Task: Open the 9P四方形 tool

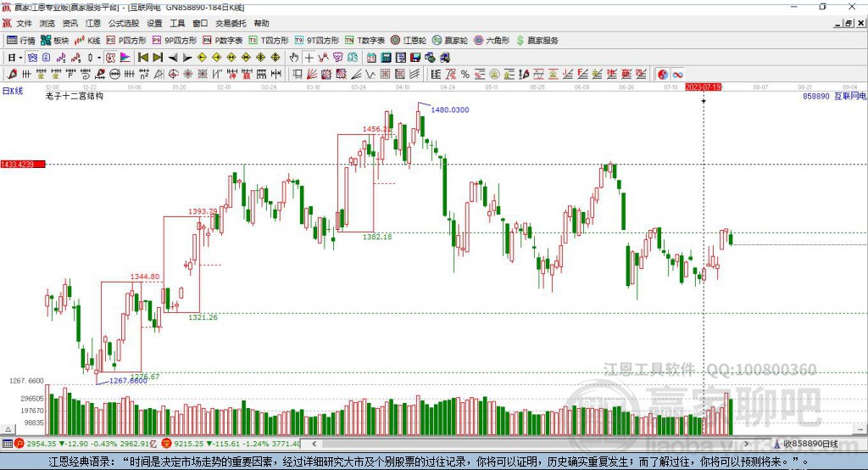Action: [175, 41]
